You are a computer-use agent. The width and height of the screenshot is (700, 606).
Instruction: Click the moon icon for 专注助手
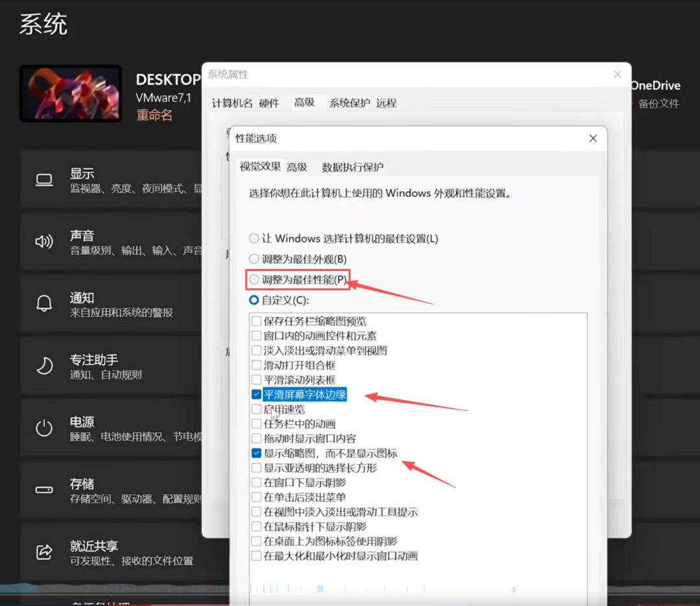(44, 366)
